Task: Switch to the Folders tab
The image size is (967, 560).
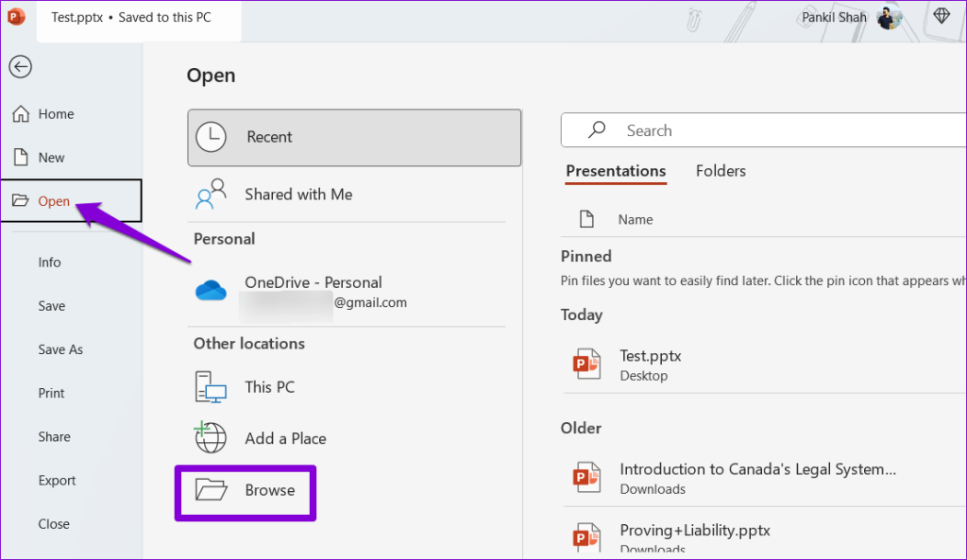Action: [x=721, y=171]
